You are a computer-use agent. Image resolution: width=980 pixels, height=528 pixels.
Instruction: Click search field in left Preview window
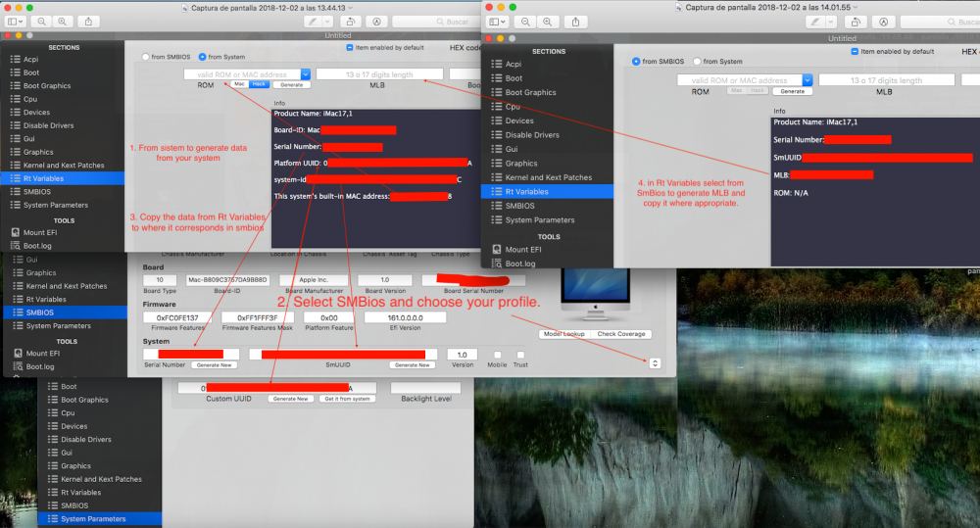[434, 22]
